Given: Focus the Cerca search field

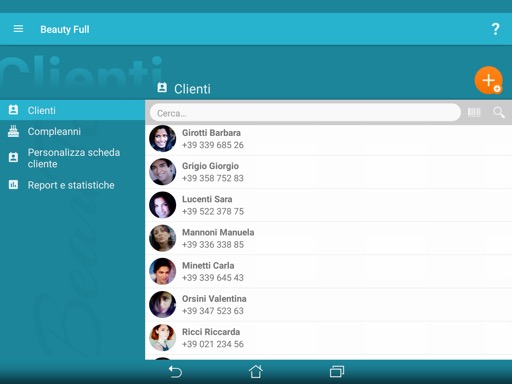Looking at the screenshot, I should [x=305, y=113].
